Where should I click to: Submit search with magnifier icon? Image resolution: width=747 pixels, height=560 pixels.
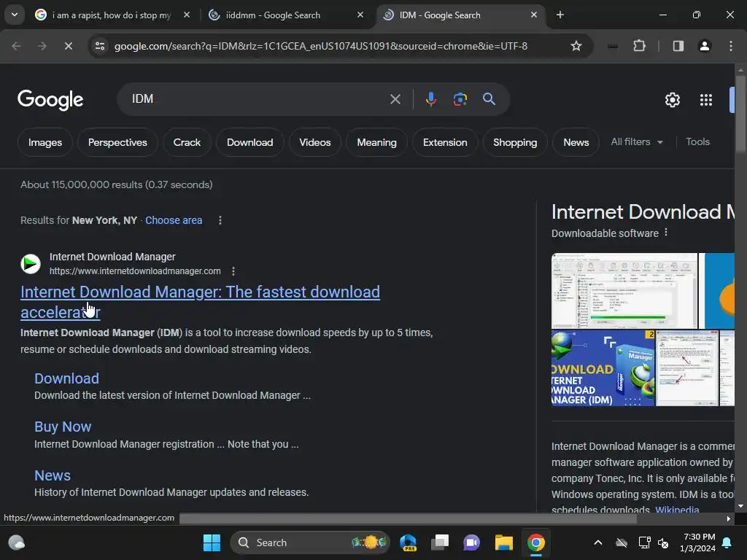(489, 99)
